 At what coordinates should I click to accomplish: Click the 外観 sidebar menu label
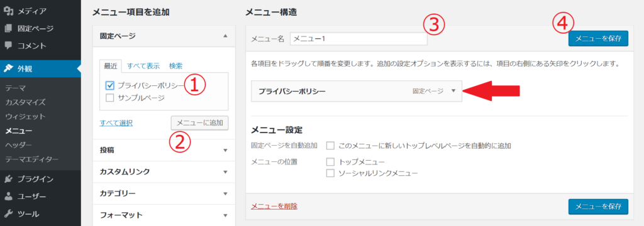pos(25,68)
